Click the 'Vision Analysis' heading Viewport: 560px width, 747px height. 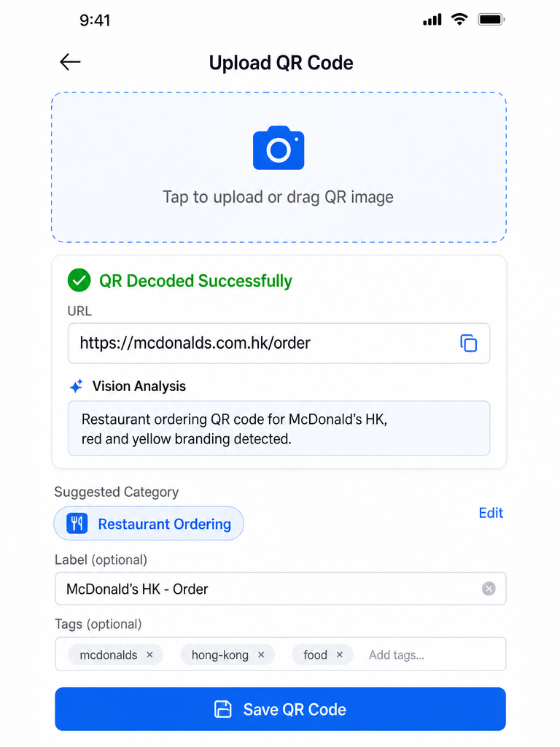click(139, 386)
